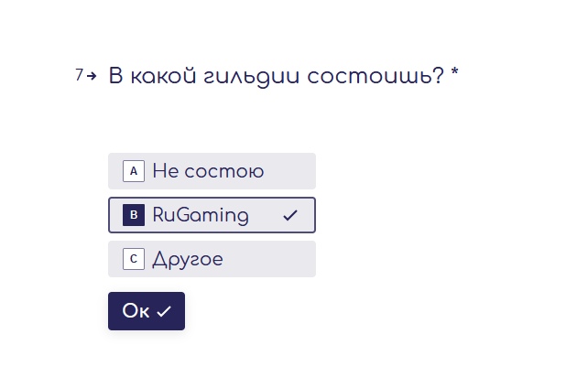Toggle the selected "RuGaming" choice

[x=212, y=215]
